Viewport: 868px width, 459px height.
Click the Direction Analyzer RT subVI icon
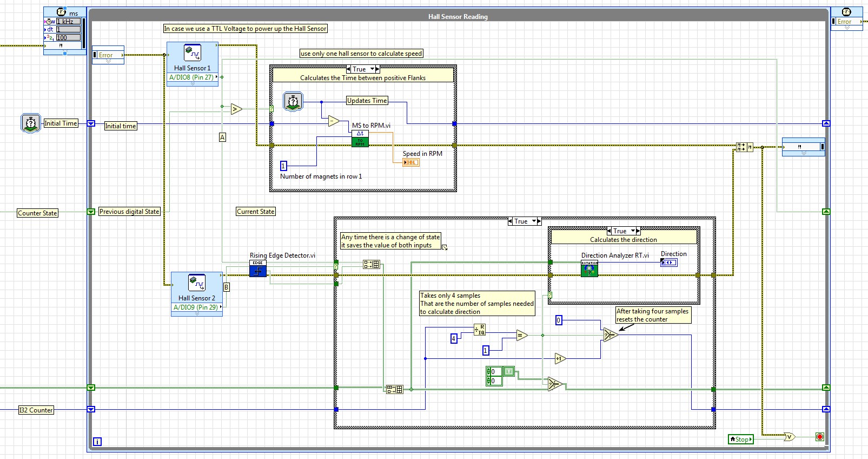[x=589, y=269]
